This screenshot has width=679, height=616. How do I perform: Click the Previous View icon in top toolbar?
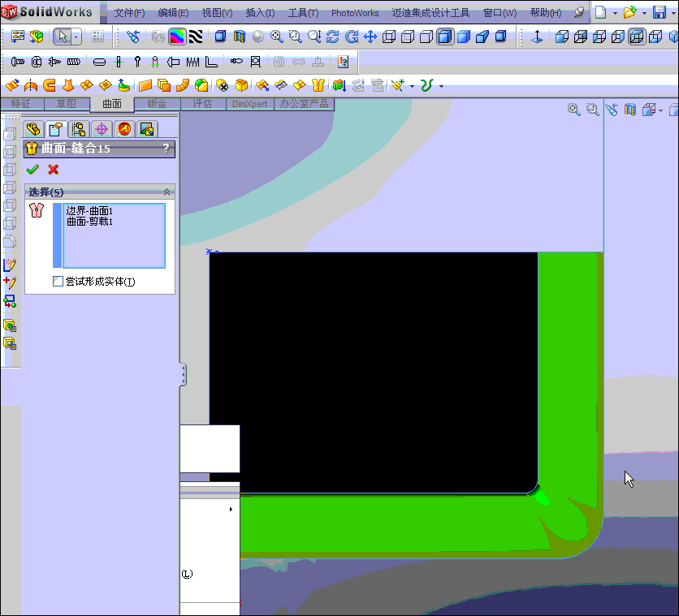(133, 37)
